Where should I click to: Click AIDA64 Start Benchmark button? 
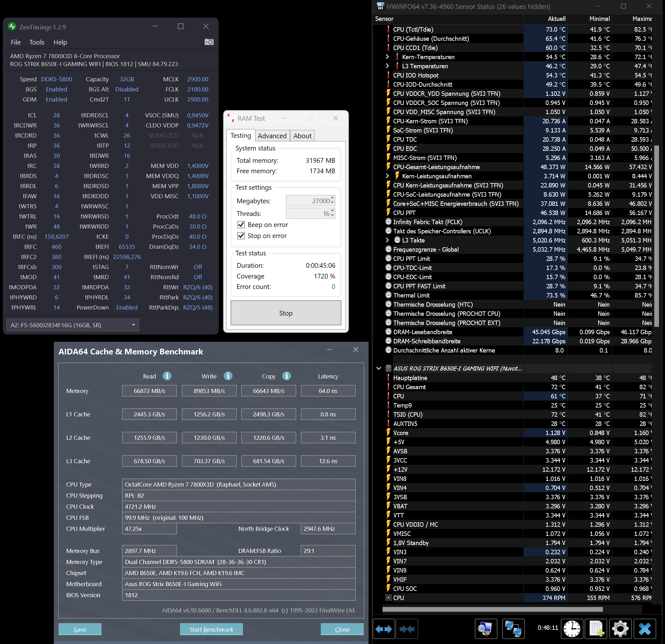click(x=211, y=629)
